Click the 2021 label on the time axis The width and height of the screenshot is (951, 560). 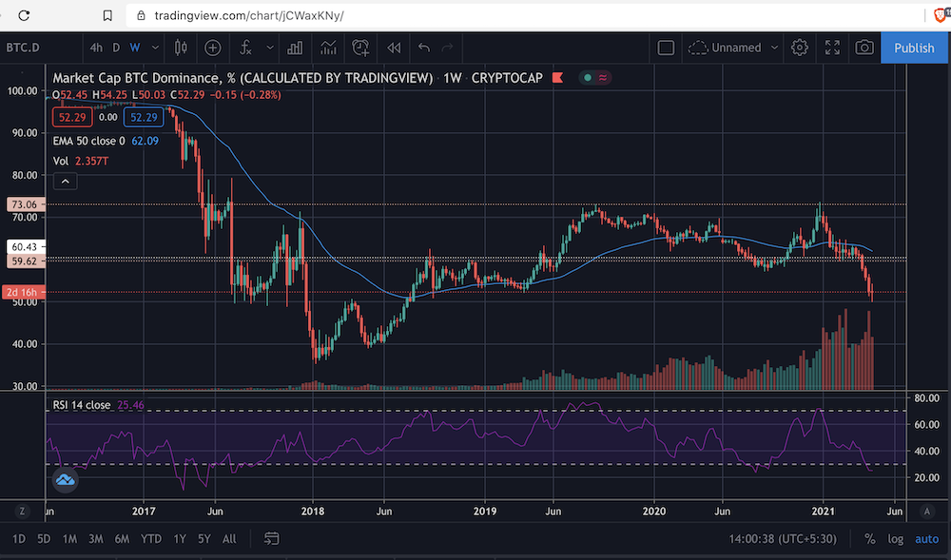coord(823,511)
